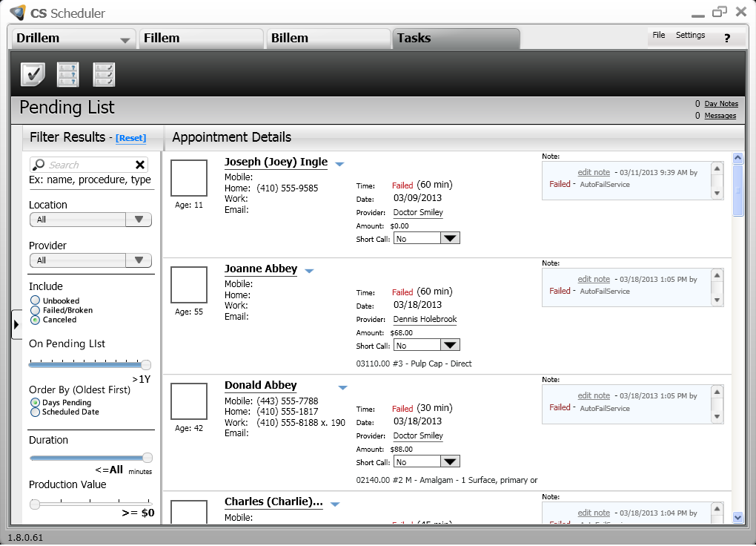Open Doctor Smiley link for Donald Abbey
Image resolution: width=756 pixels, height=546 pixels.
418,436
